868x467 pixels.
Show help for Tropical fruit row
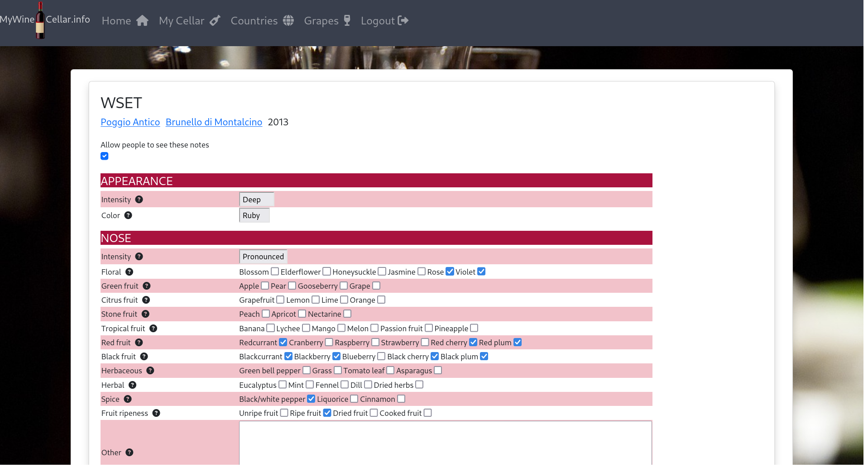click(x=153, y=329)
